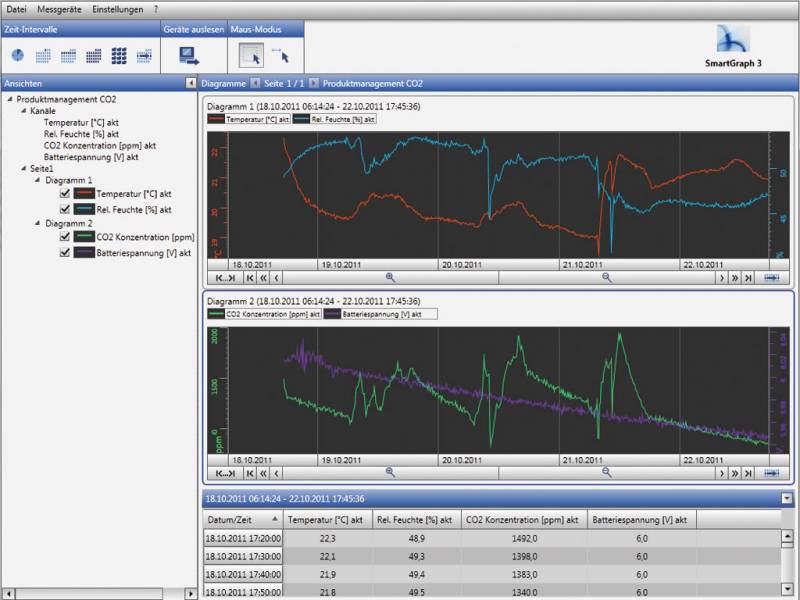Fast rewind Diagramm 1 time axis
The height and width of the screenshot is (600, 800).
(x=263, y=278)
